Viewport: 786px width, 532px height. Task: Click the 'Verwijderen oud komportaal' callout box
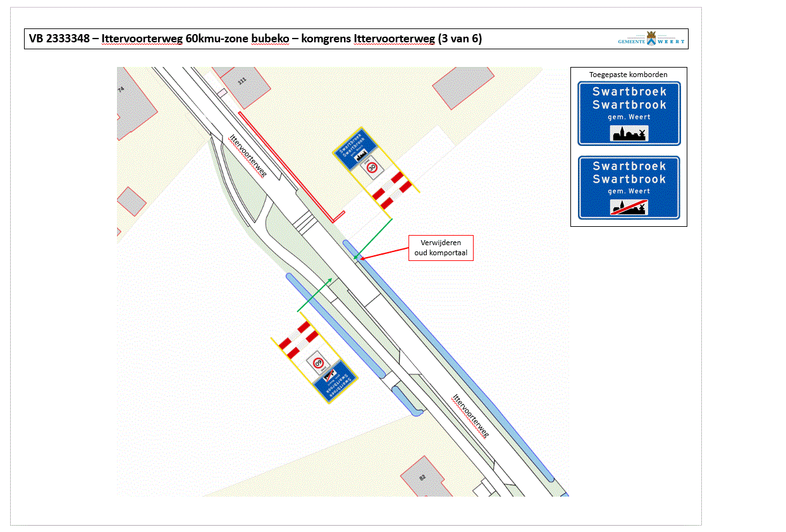[x=441, y=248]
